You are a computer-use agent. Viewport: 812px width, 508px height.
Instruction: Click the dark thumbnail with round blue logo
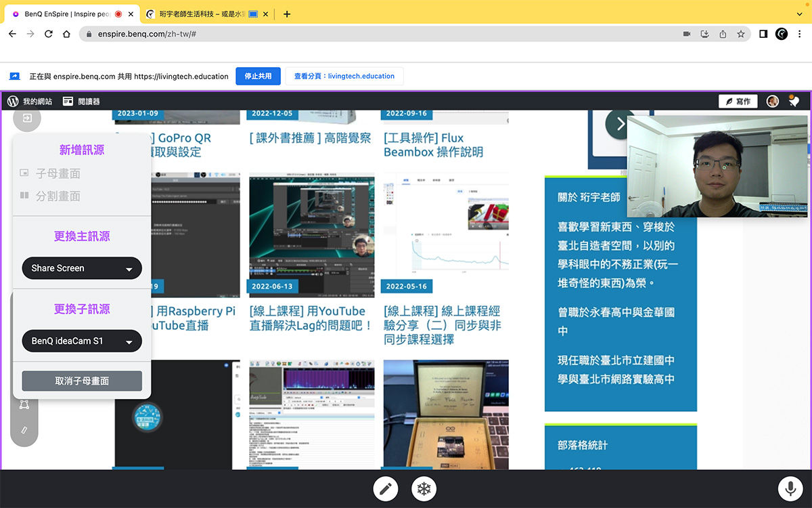[177, 415]
